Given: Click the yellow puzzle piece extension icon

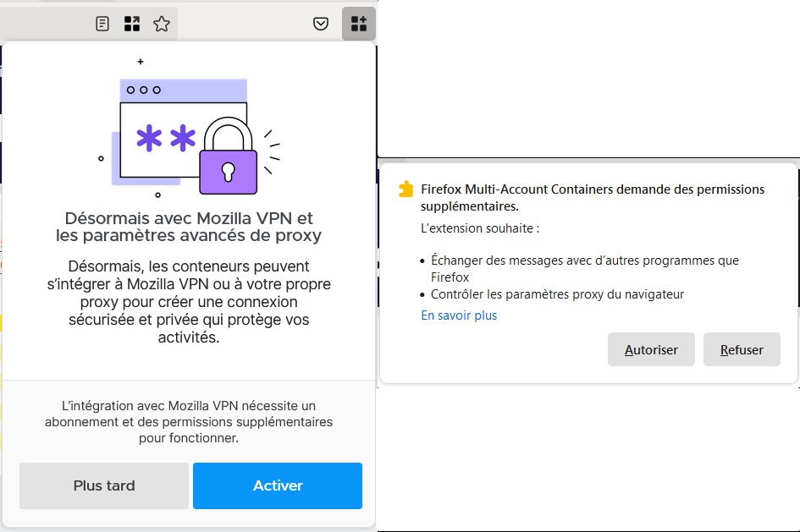Looking at the screenshot, I should [x=406, y=189].
